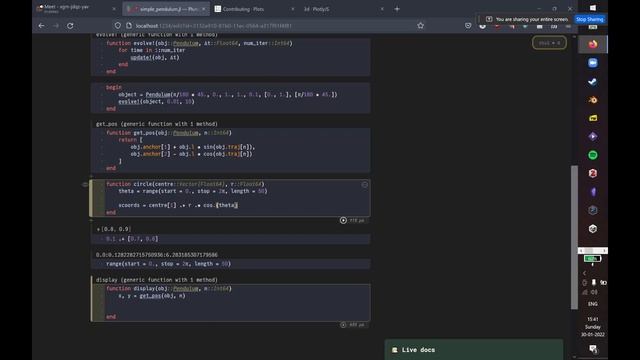640x360 pixels.
Task: Switch to the Contributing · Plots tab
Action: click(x=253, y=9)
